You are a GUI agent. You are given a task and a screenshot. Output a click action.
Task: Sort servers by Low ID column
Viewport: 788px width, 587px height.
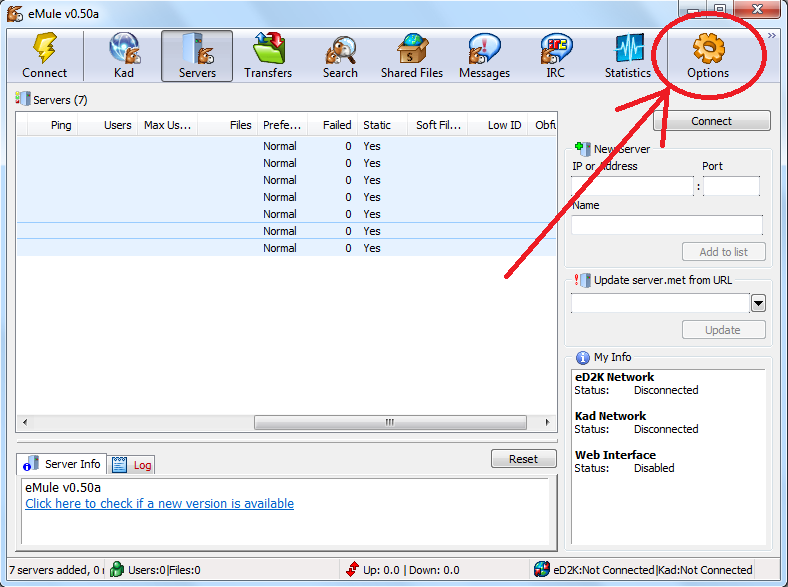point(498,125)
